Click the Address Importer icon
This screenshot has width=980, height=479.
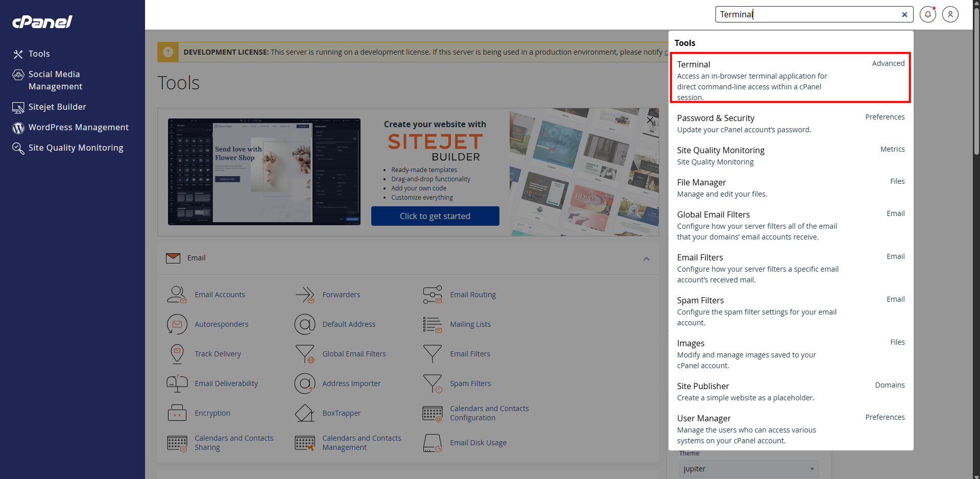pos(305,384)
